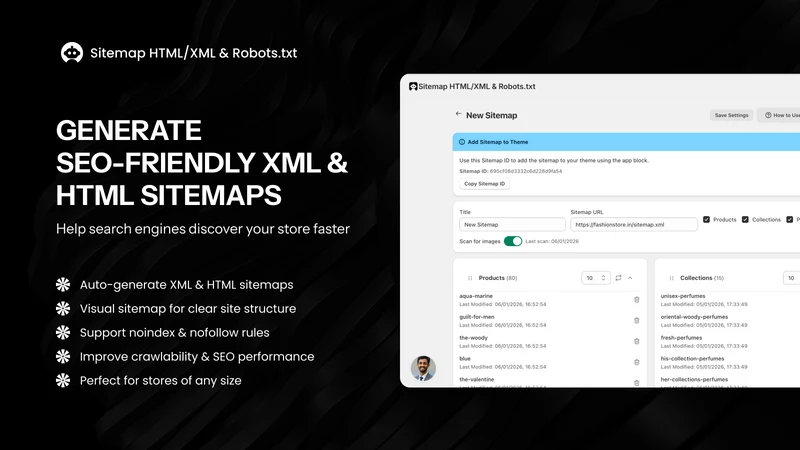
Task: Click the user avatar photo in the app window
Action: [423, 368]
